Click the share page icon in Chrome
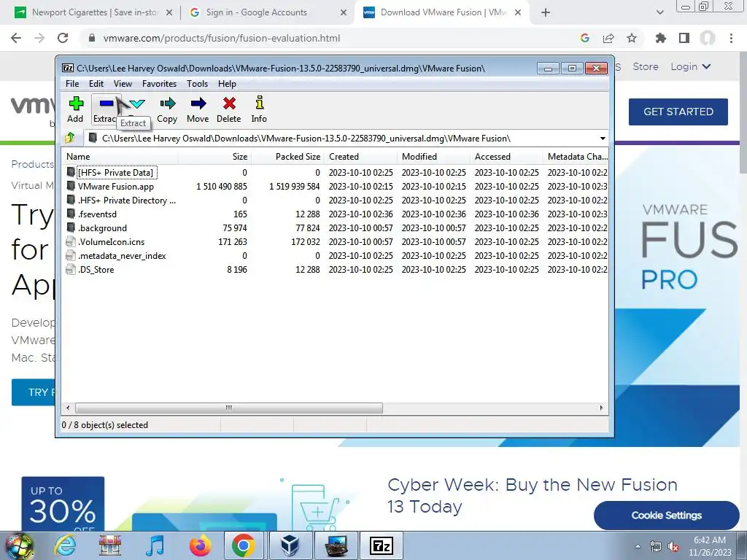 608,38
